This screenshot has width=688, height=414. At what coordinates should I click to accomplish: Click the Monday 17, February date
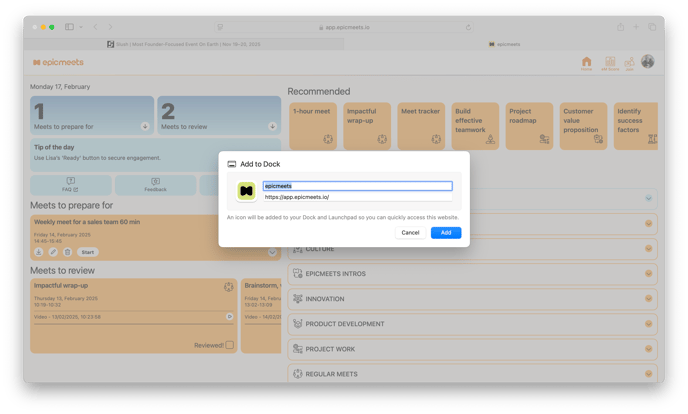pos(60,87)
